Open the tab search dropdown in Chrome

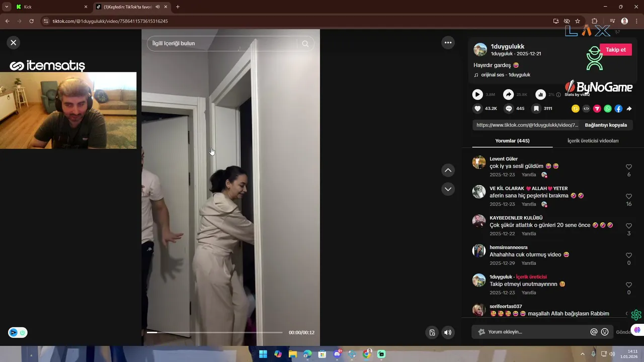tap(6, 7)
